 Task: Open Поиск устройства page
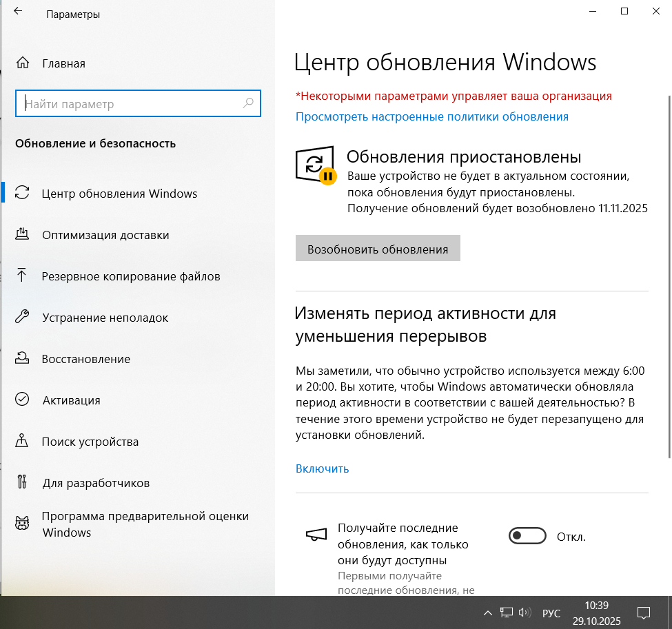[x=138, y=442]
